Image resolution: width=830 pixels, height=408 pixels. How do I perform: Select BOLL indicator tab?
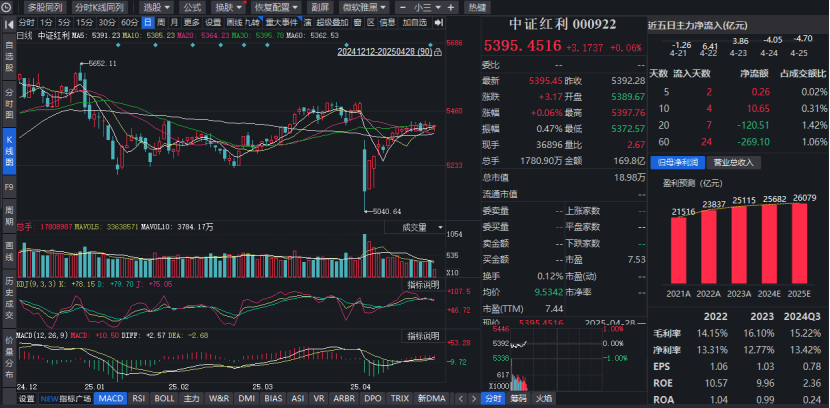pyautogui.click(x=164, y=398)
